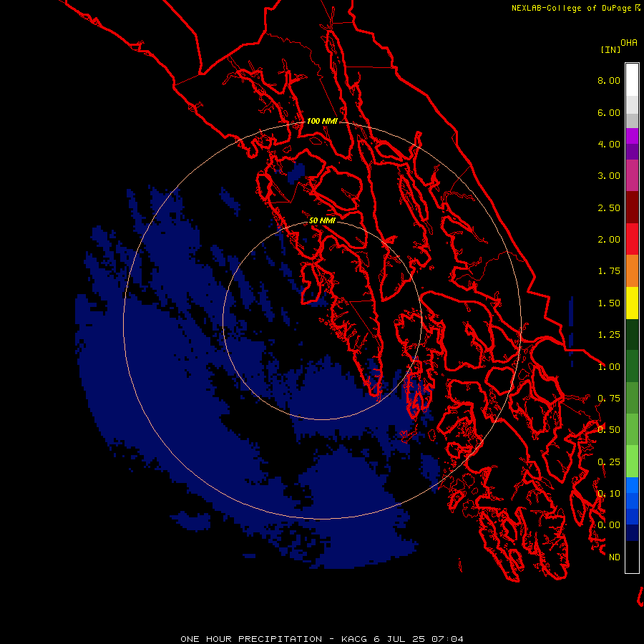Image resolution: width=644 pixels, height=644 pixels.
Task: Click the ND legend label
Action: pyautogui.click(x=615, y=557)
